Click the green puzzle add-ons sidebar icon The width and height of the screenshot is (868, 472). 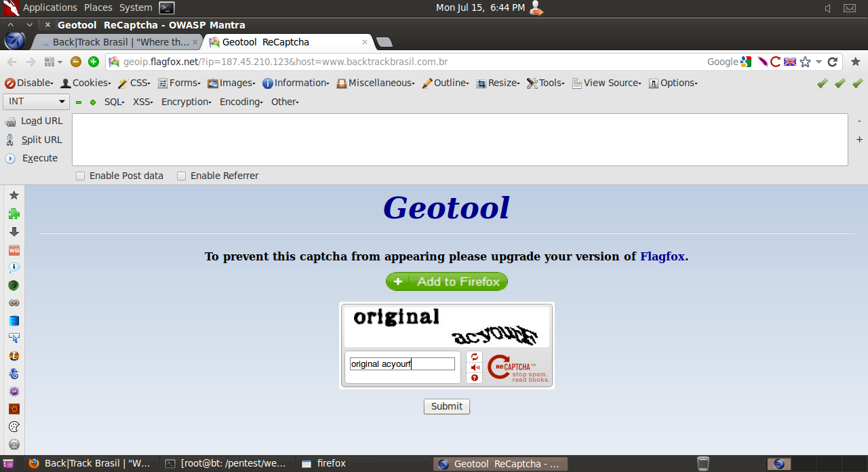[14, 214]
